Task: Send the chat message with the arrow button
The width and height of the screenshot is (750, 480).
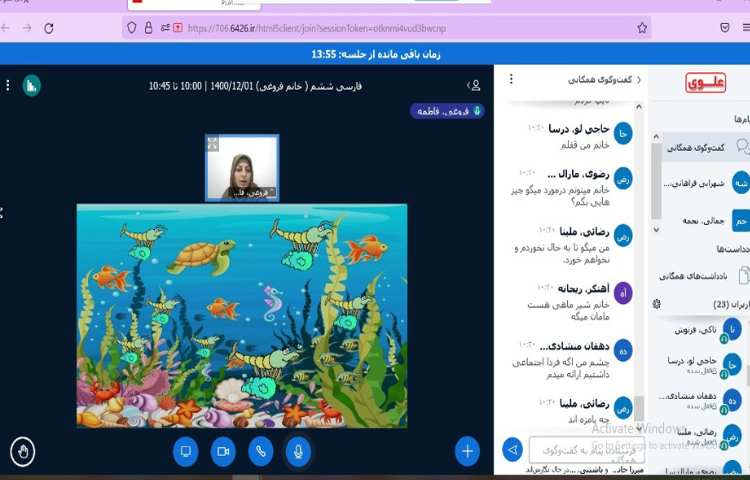Action: tap(512, 450)
